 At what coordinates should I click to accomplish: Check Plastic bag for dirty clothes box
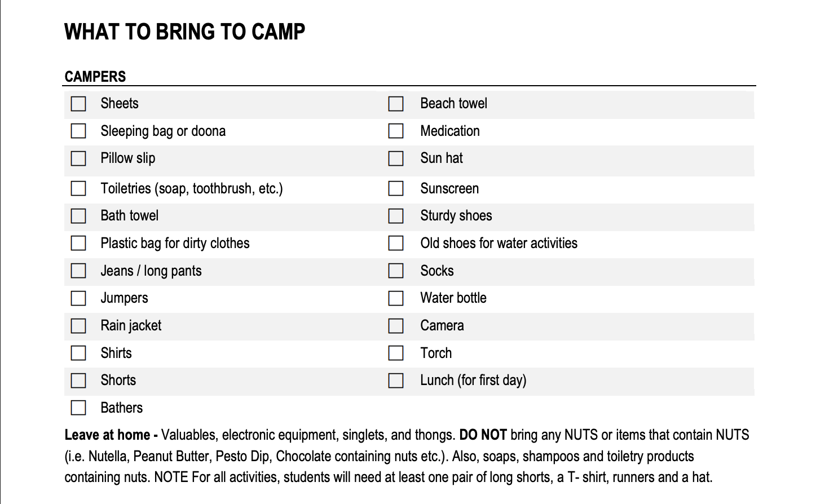(x=78, y=243)
